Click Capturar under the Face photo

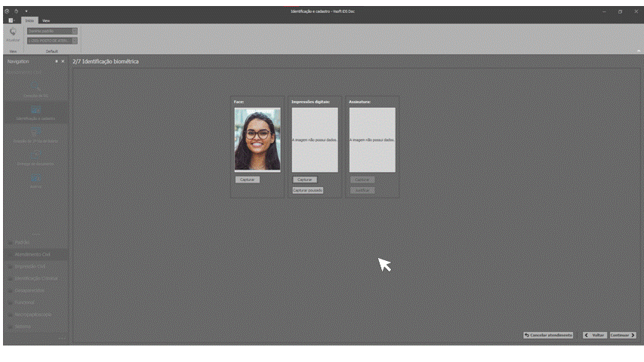click(247, 179)
